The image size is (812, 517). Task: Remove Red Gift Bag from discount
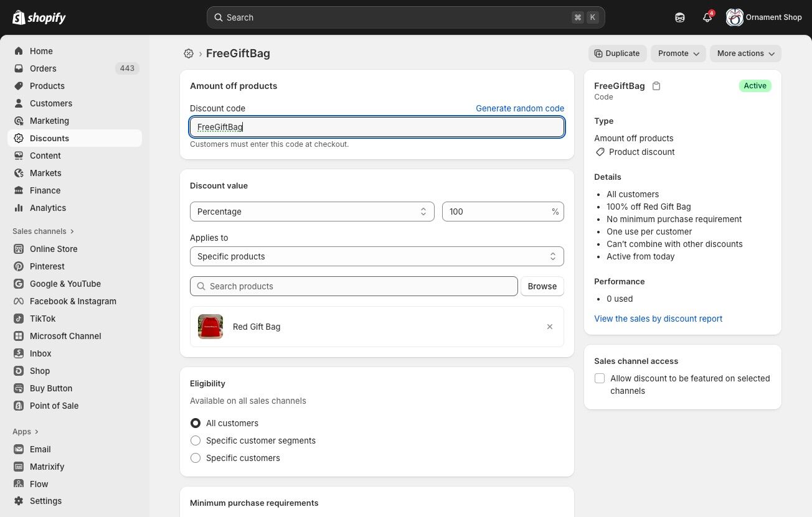pyautogui.click(x=550, y=327)
